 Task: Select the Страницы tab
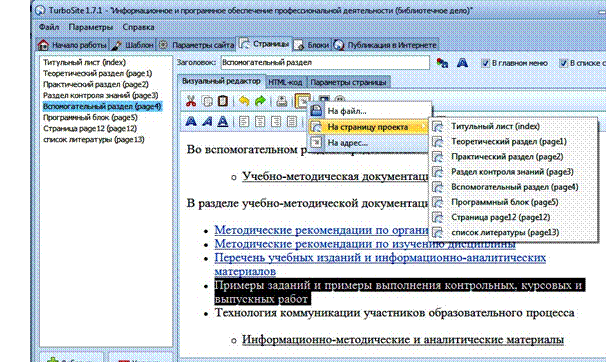(264, 44)
